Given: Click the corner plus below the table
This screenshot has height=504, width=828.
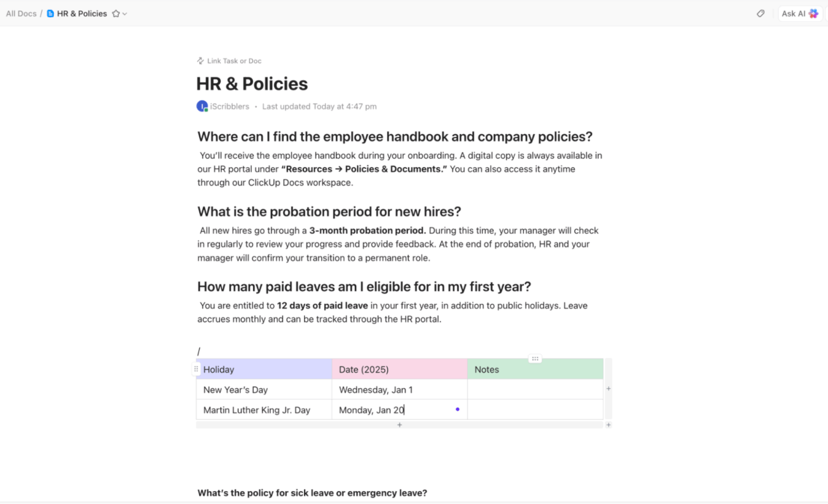Looking at the screenshot, I should [609, 425].
